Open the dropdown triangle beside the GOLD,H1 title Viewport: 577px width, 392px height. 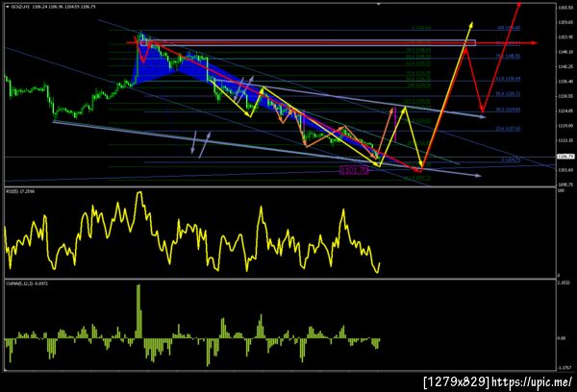click(8, 7)
